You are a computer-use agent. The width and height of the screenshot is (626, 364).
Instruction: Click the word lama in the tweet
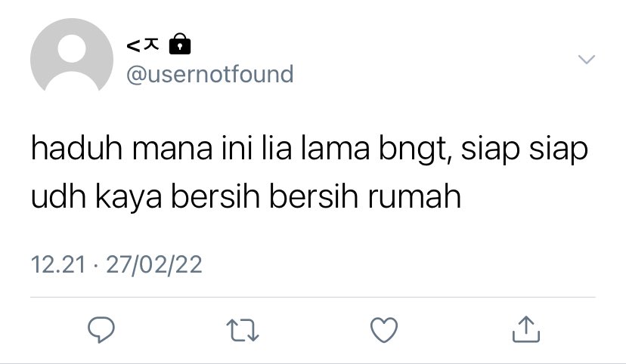[x=335, y=148]
